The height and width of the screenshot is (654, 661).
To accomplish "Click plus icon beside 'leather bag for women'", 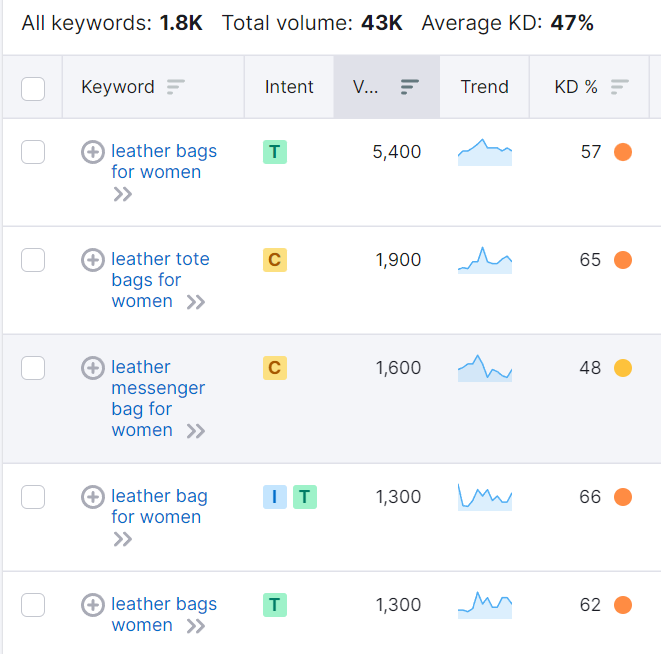I will coord(92,497).
